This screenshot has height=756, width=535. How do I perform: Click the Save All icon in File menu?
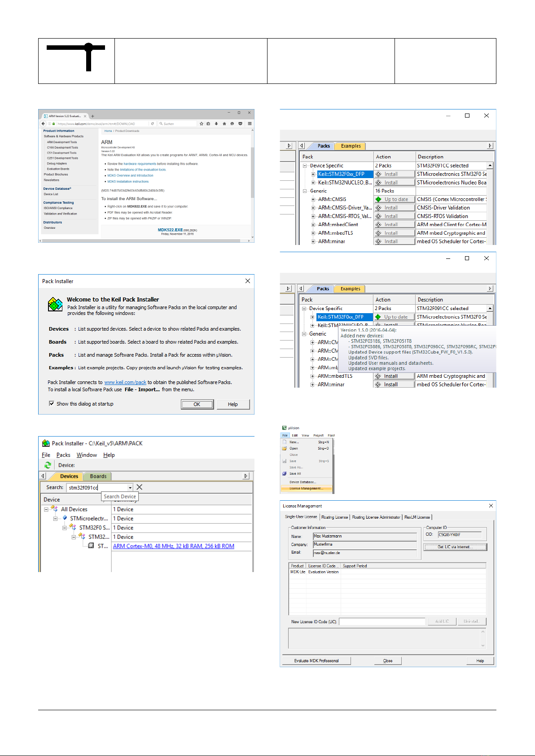pos(285,474)
